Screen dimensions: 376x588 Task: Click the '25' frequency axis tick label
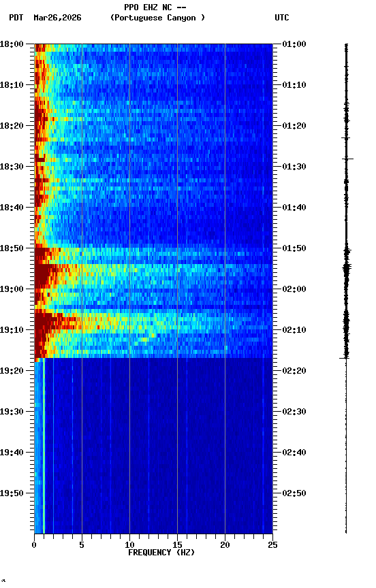pos(272,545)
